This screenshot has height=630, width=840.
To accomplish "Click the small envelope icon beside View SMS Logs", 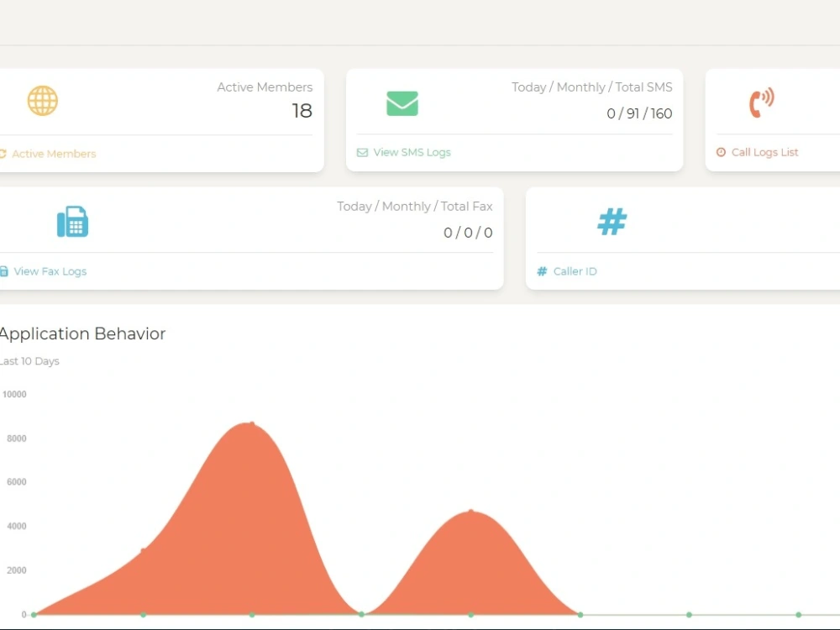I will pyautogui.click(x=362, y=153).
